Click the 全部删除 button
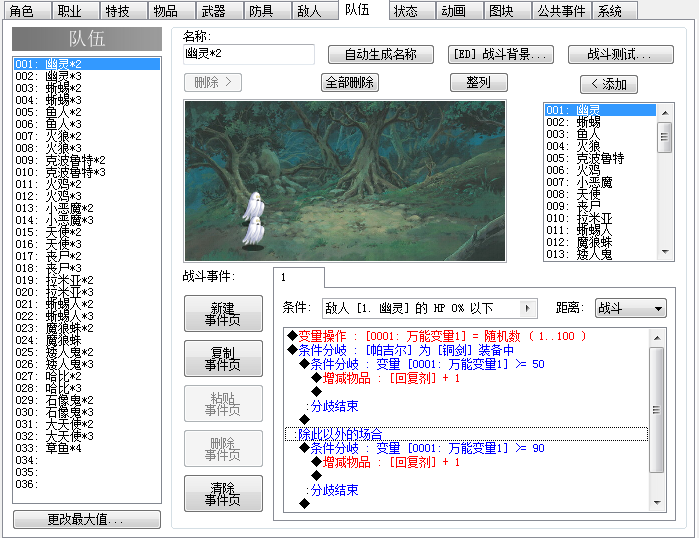Viewport: 699px width, 538px height. [x=350, y=82]
